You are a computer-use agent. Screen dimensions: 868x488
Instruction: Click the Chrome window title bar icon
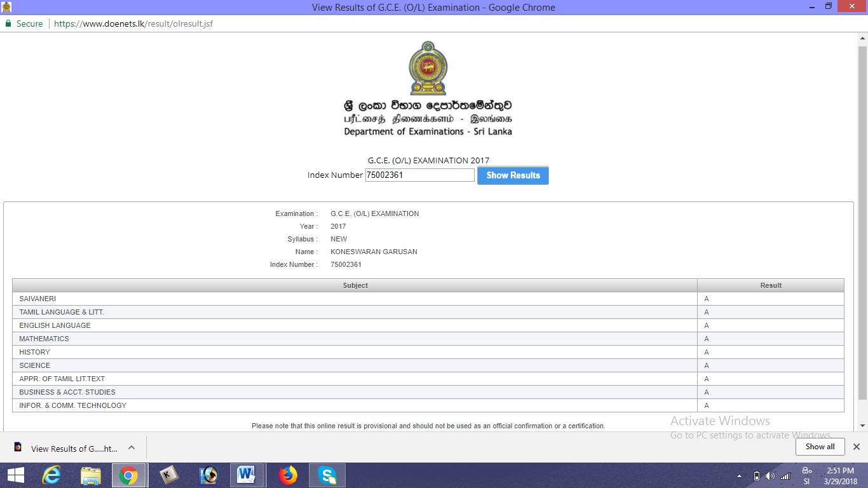tap(6, 7)
